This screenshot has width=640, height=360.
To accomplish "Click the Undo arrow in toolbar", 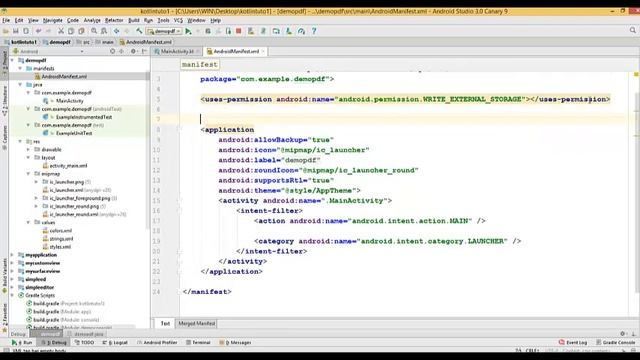I will pos(38,31).
